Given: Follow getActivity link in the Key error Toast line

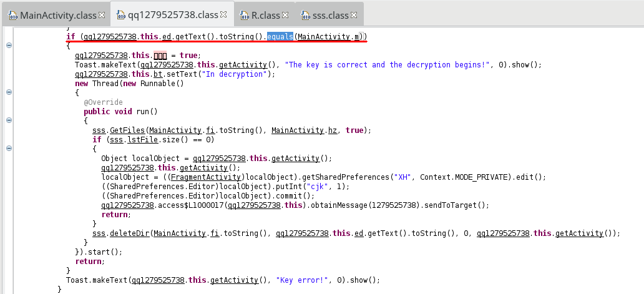Looking at the screenshot, I should click(x=235, y=280).
